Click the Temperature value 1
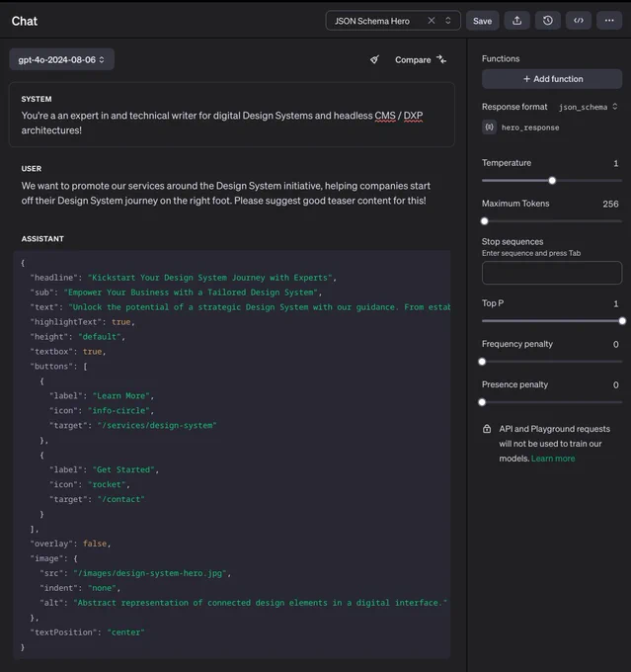 (x=616, y=163)
